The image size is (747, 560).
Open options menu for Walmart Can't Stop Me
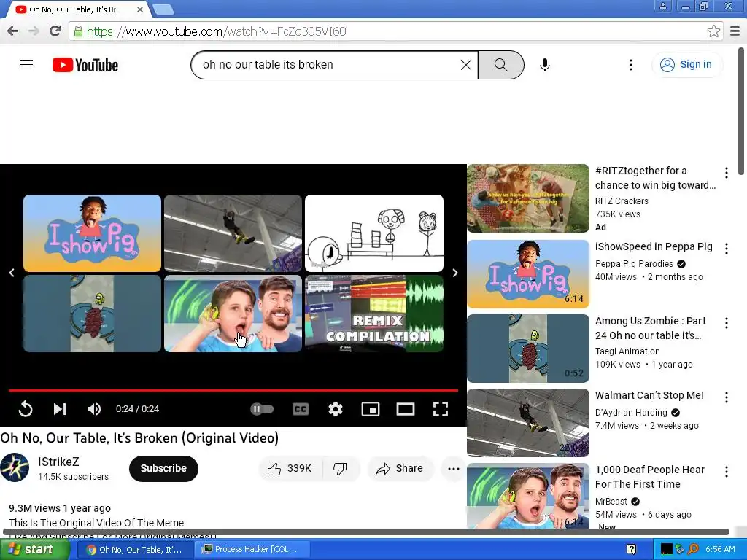[x=726, y=397]
